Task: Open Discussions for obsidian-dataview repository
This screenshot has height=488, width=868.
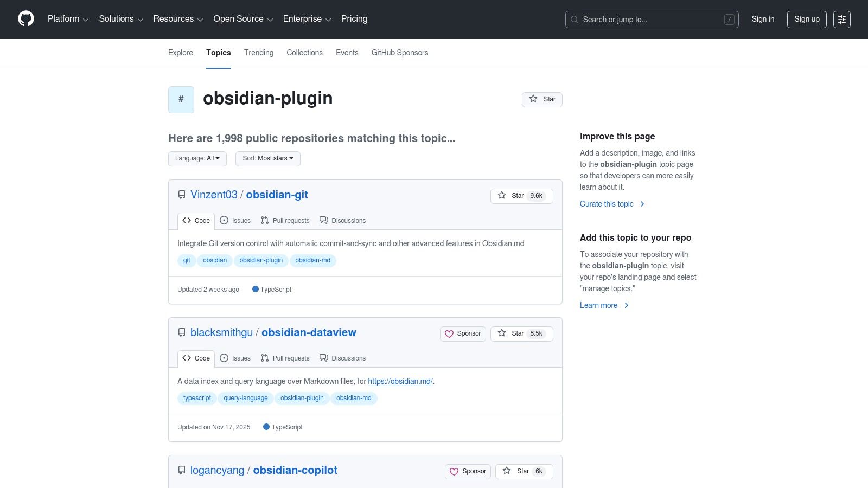Action: pos(342,358)
